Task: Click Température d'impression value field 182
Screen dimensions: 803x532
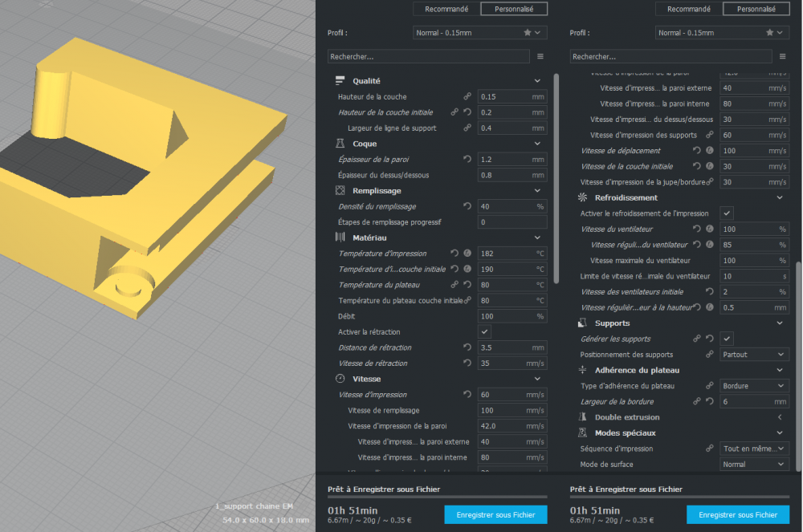Action: tap(512, 254)
